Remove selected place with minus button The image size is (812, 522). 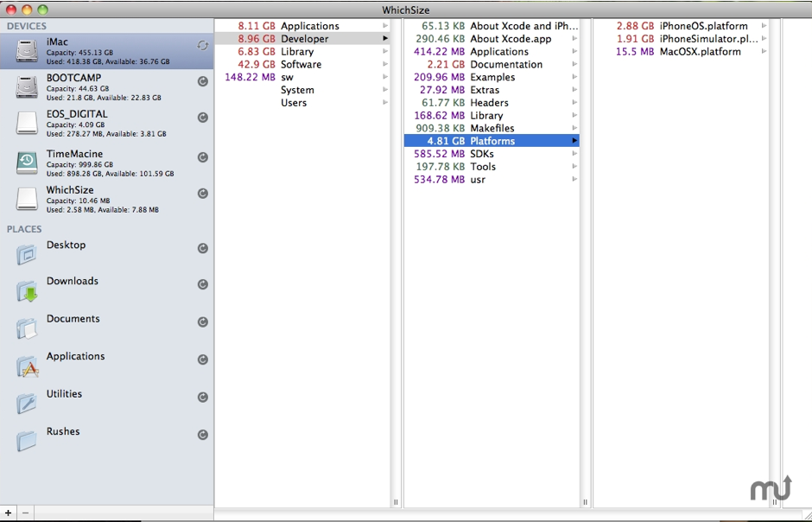[25, 513]
